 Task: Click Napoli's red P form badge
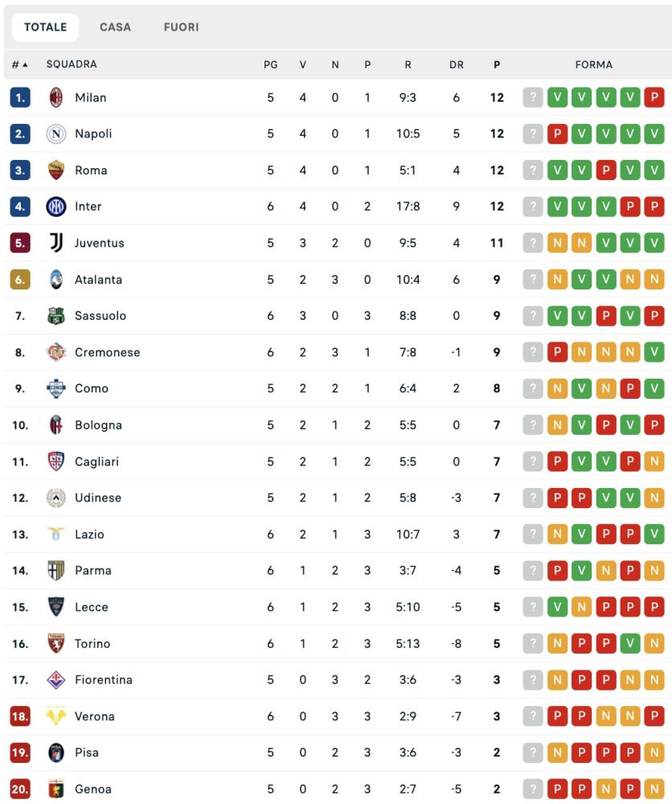557,133
